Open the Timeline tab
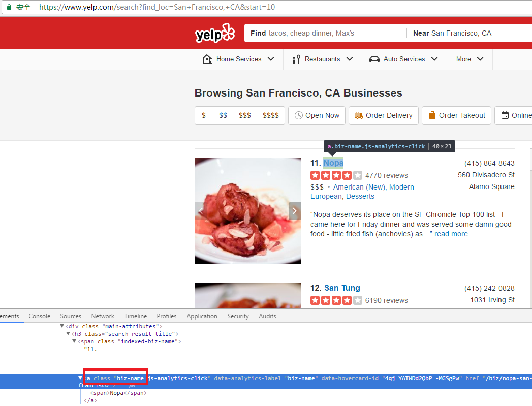The image size is (532, 406). coord(135,316)
